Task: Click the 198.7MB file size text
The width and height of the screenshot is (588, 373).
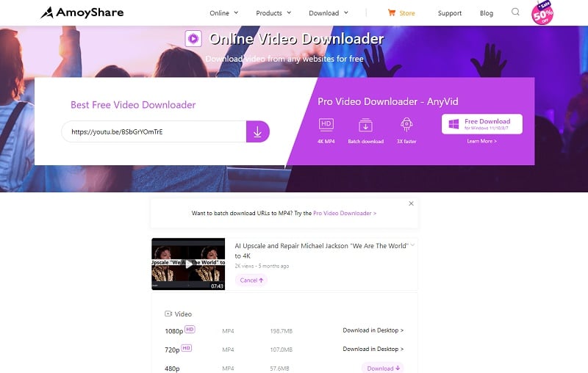Action: pyautogui.click(x=282, y=331)
